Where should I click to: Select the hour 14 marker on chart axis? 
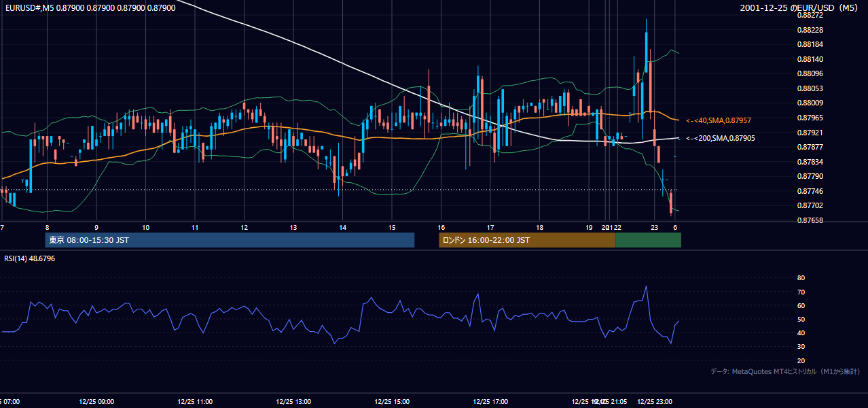[x=342, y=227]
